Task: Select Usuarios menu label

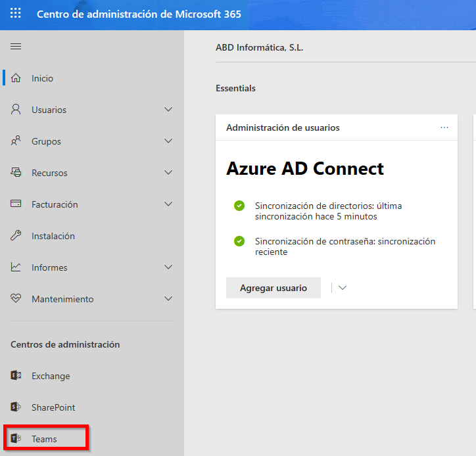Action: (49, 110)
